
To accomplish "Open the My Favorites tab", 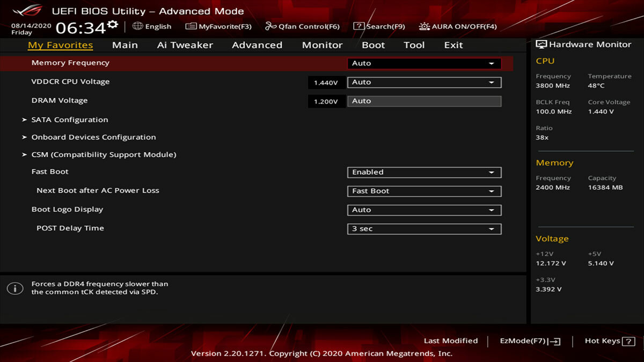I will pos(61,45).
